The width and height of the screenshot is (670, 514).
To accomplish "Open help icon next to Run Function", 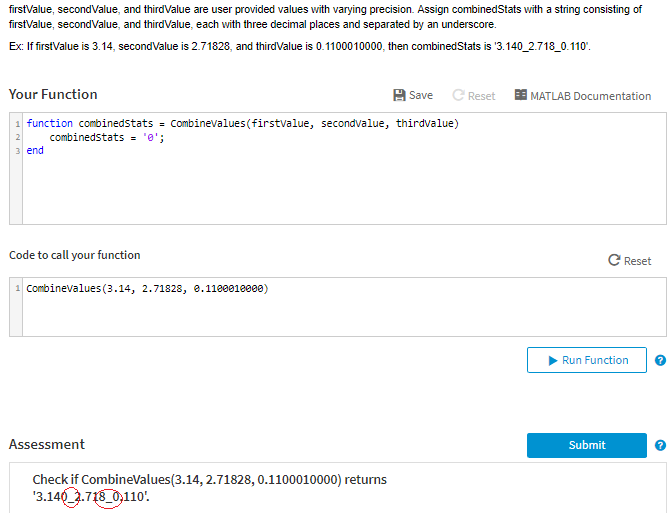I will (660, 361).
